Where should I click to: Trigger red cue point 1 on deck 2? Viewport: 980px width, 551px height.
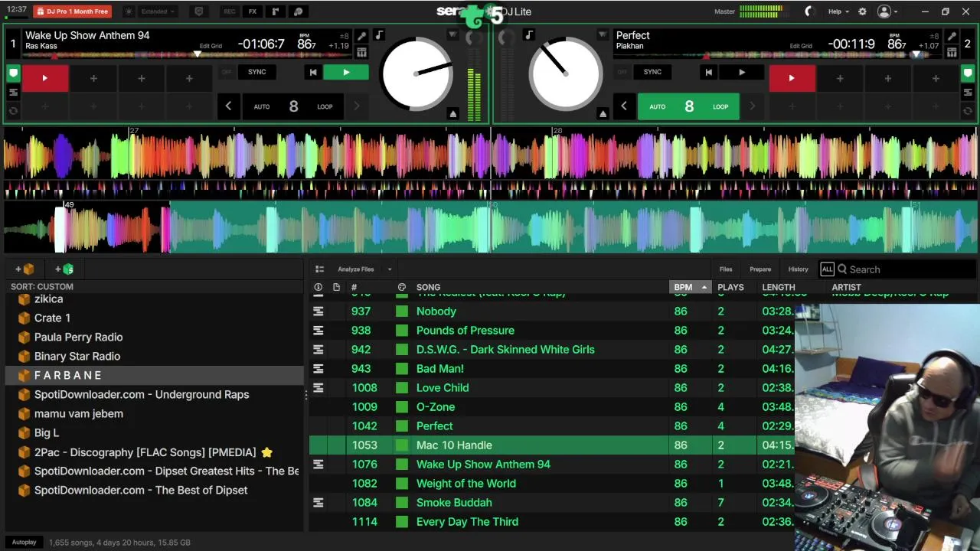(x=792, y=78)
